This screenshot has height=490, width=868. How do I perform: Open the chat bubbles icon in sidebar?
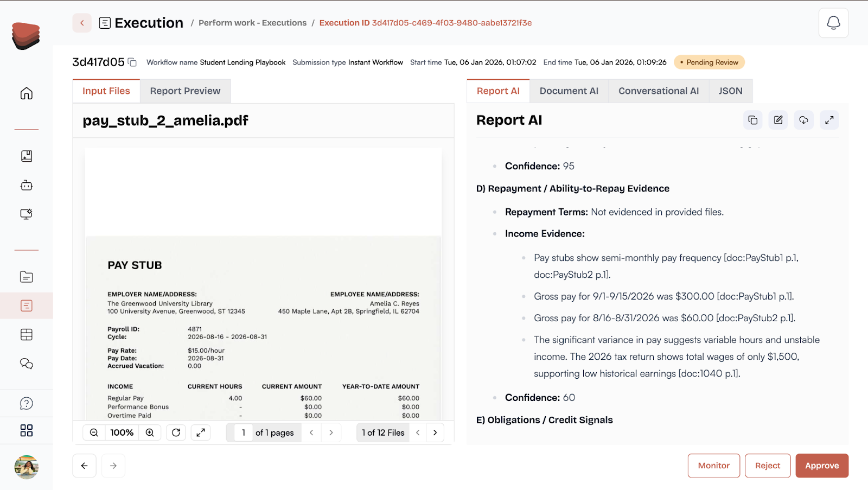[x=26, y=364]
